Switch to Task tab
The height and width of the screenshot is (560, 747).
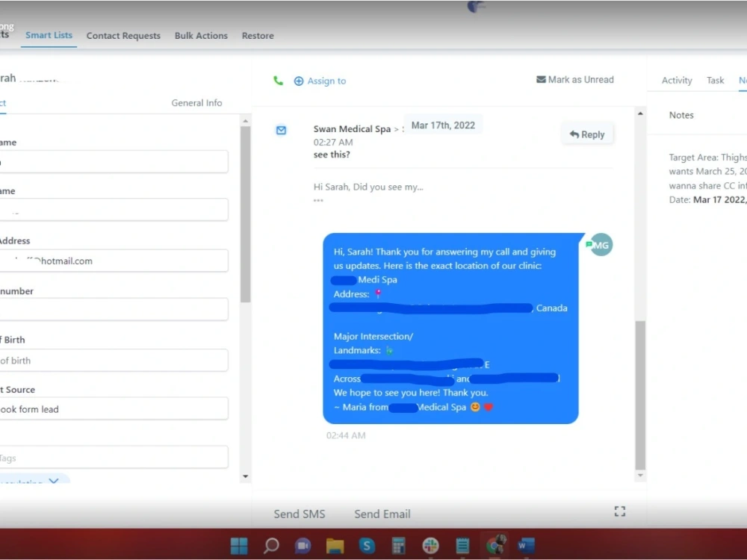pyautogui.click(x=715, y=81)
